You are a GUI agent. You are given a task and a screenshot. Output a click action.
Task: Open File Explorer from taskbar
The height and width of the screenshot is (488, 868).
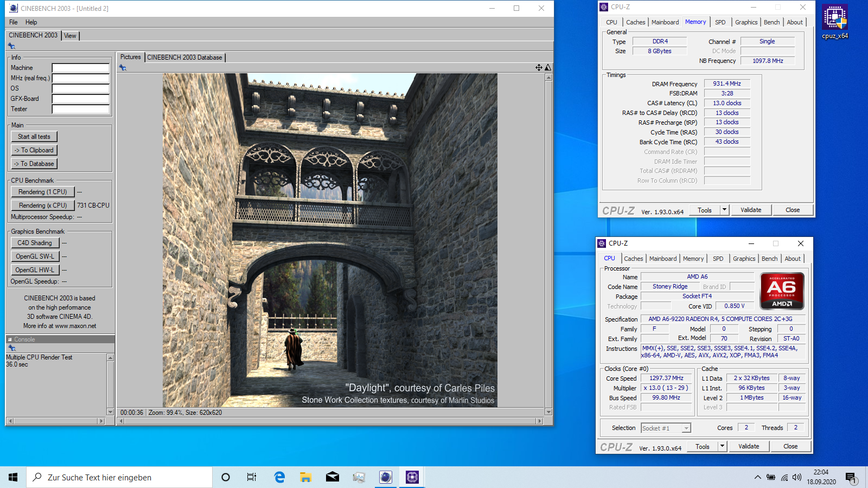coord(306,477)
